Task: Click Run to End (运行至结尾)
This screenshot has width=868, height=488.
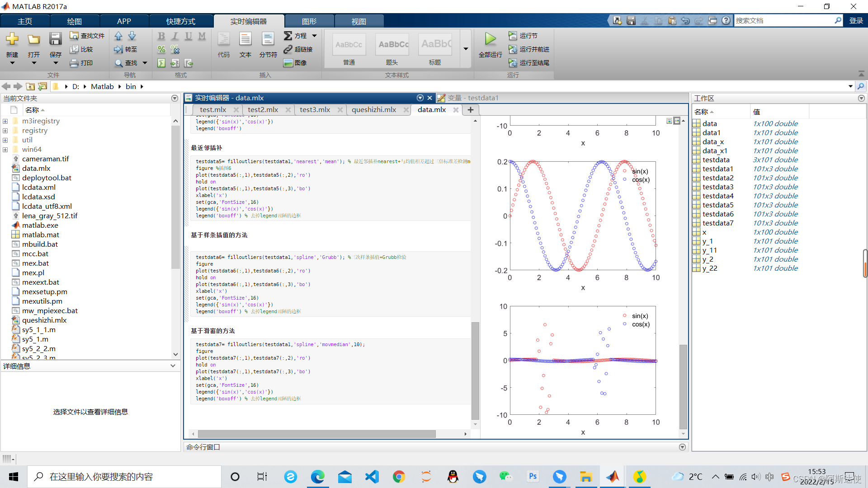Action: point(529,63)
